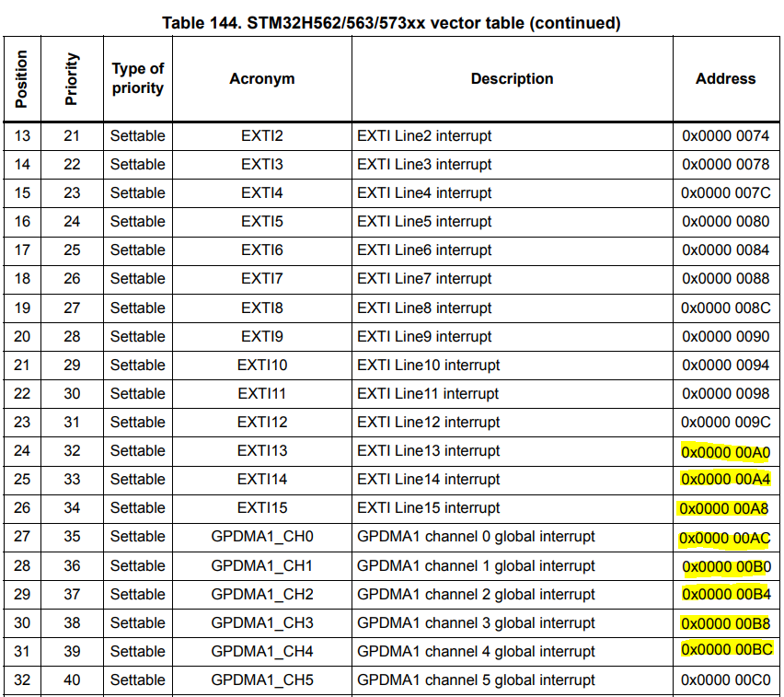Click highlighted address '0x0000 00A0'
Image resolution: width=784 pixels, height=697 pixels.
pyautogui.click(x=725, y=452)
